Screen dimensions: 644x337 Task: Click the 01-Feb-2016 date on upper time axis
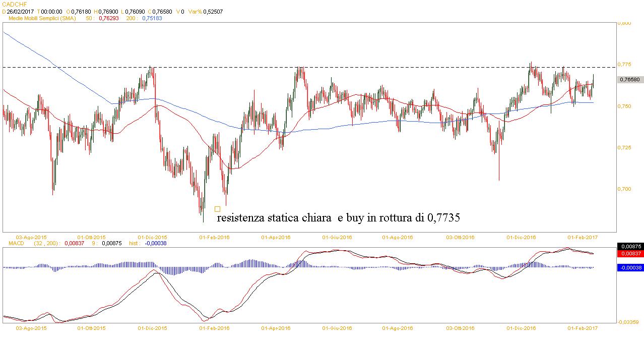pos(214,237)
